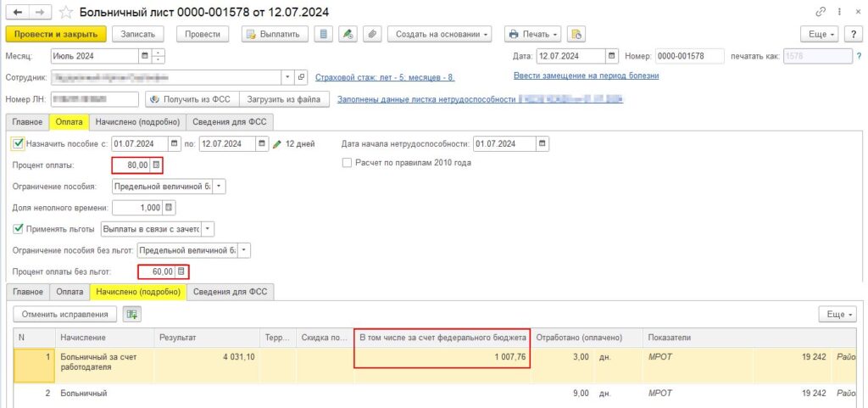Screen dimensions: 868x408
Task: Expand Ограничение пособия dropdown
Action: 220,187
